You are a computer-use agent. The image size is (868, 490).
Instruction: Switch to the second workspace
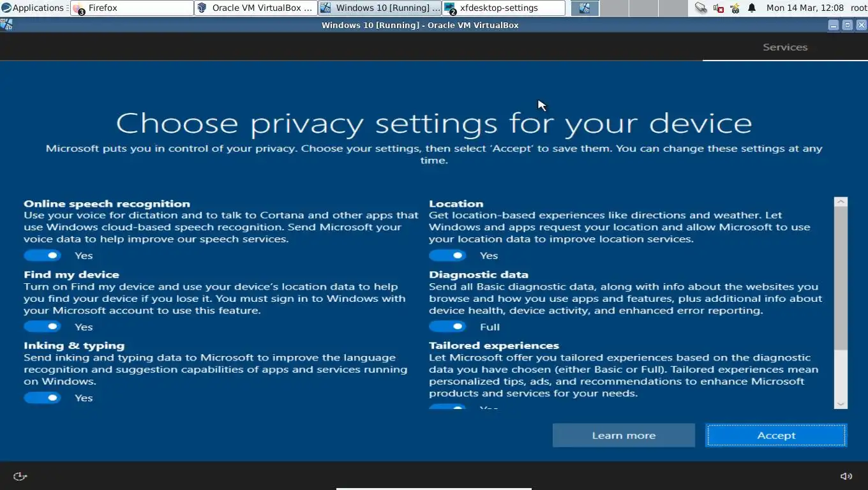[x=615, y=8]
